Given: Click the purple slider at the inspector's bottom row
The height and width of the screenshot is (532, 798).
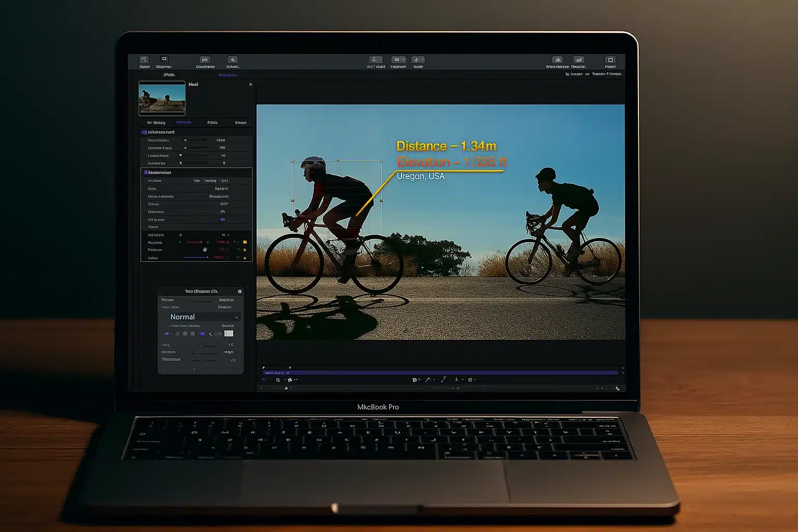Looking at the screenshot, I should pyautogui.click(x=196, y=257).
